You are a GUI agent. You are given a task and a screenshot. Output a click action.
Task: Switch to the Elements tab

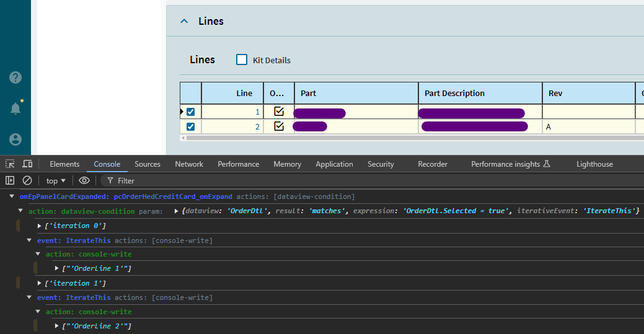point(64,164)
